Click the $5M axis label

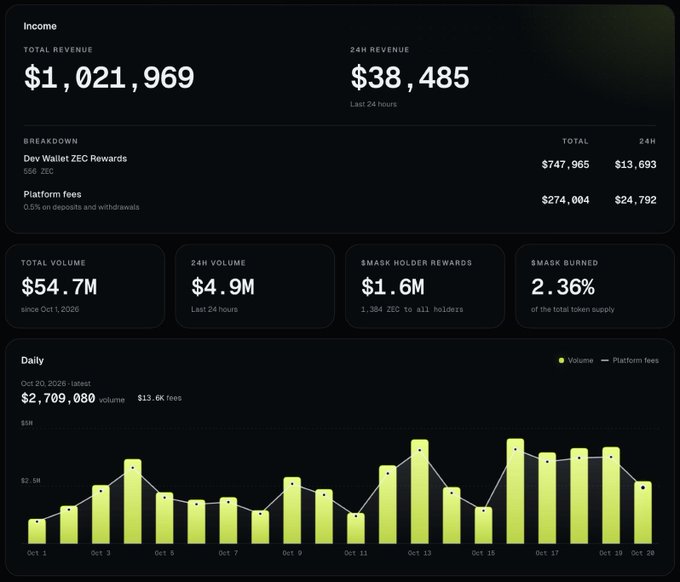[27, 423]
